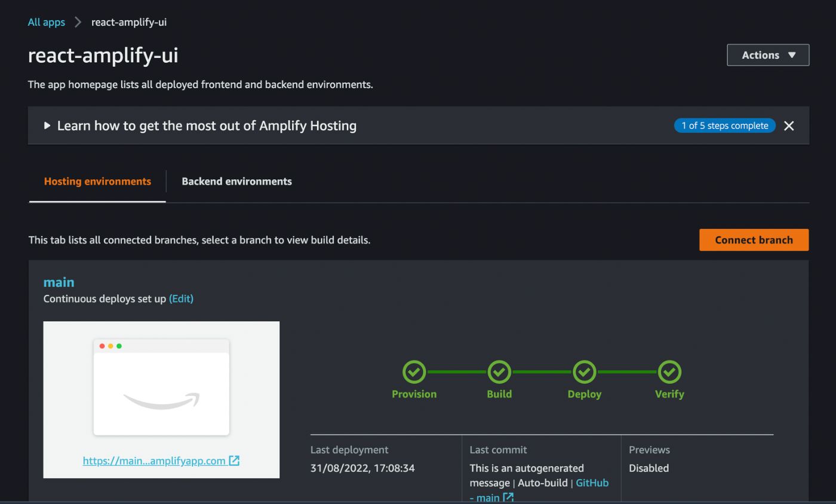Click the app preview thumbnail
This screenshot has width=836, height=504.
[x=161, y=388]
